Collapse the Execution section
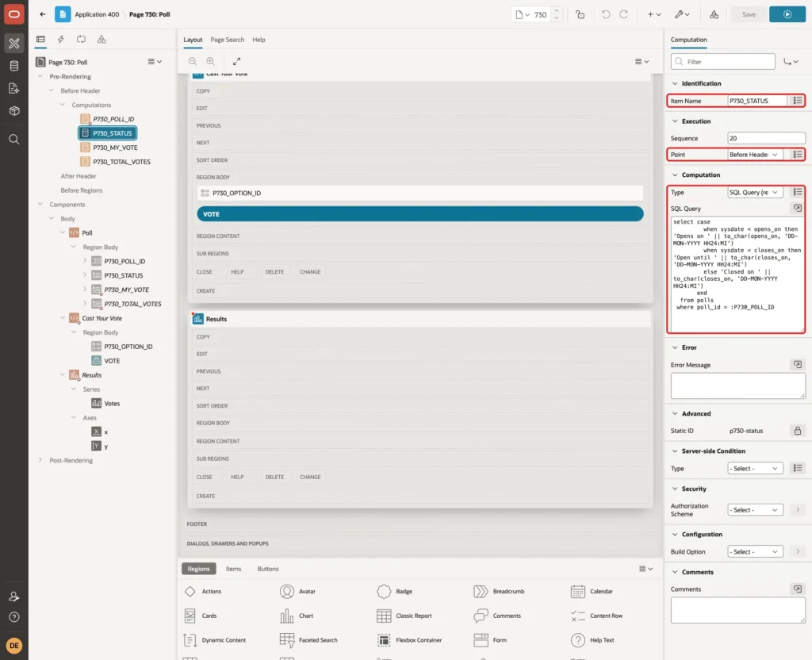Viewport: 812px width, 660px height. 675,121
